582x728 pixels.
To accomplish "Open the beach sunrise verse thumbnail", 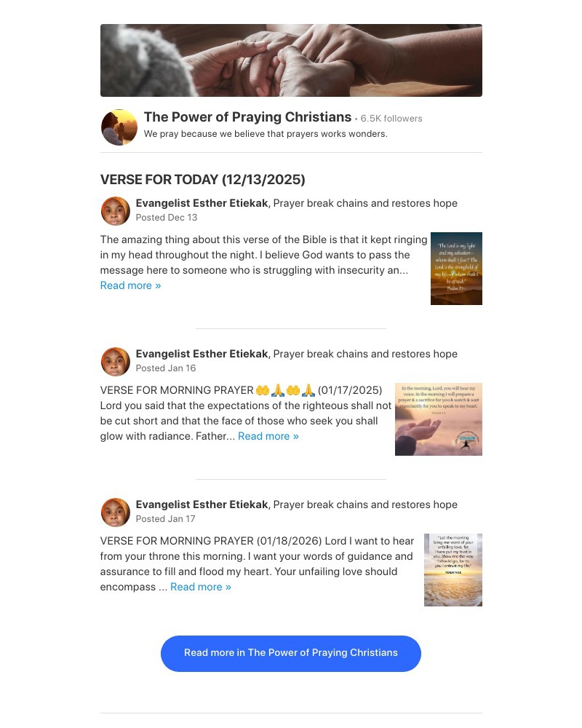I will point(453,570).
